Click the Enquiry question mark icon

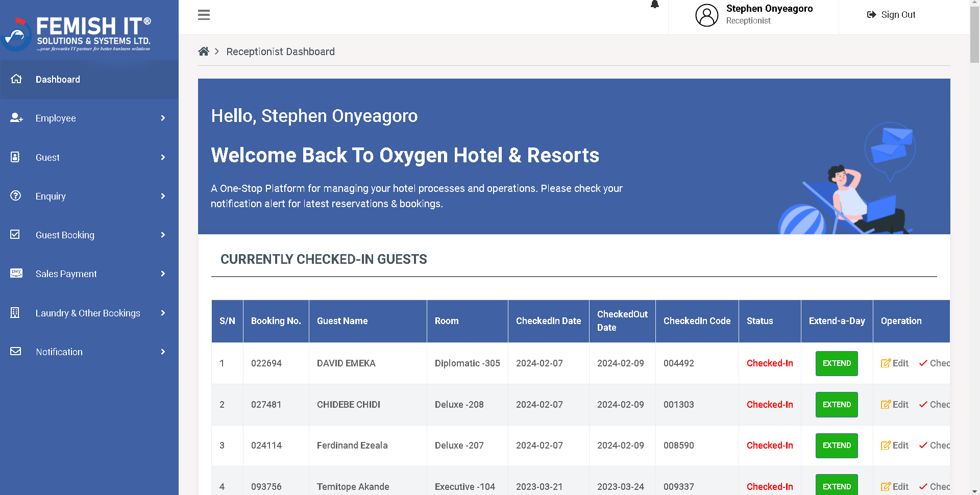point(16,195)
